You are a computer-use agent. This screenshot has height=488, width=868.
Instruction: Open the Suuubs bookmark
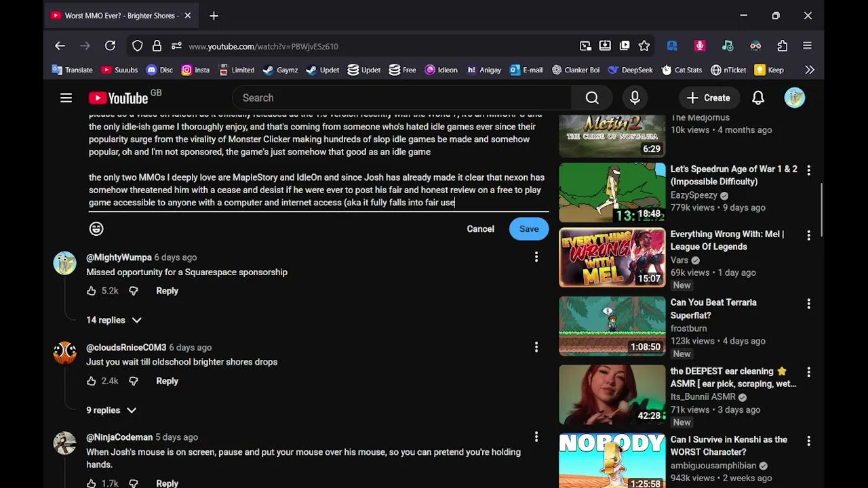pyautogui.click(x=119, y=70)
